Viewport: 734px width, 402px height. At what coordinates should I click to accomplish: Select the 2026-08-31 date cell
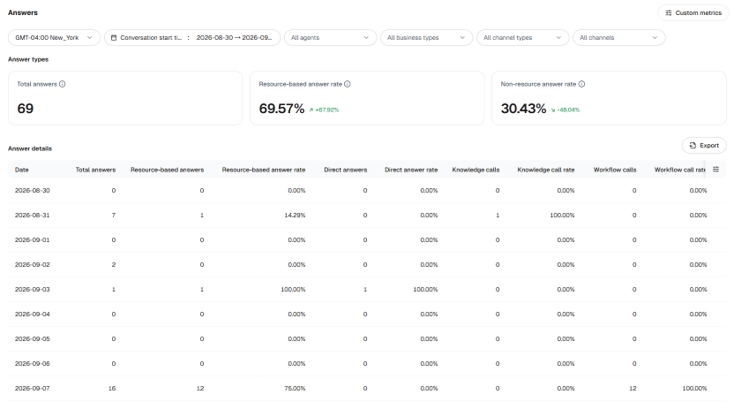coord(32,215)
